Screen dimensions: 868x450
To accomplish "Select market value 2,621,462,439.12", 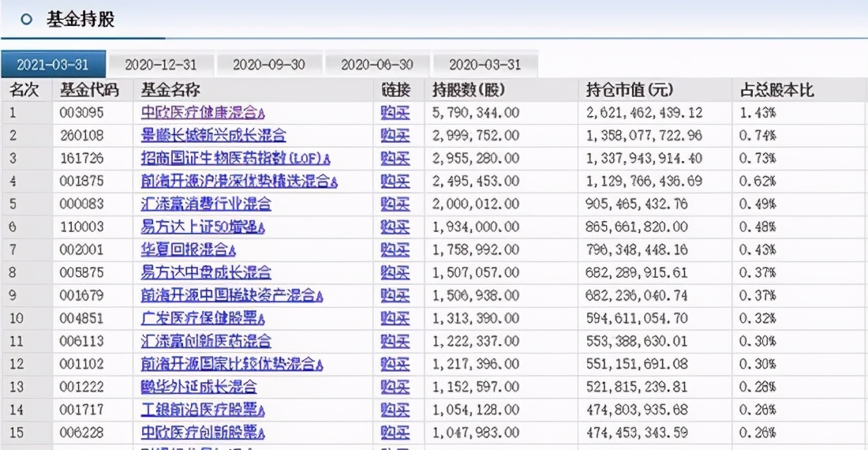I will click(x=645, y=112).
